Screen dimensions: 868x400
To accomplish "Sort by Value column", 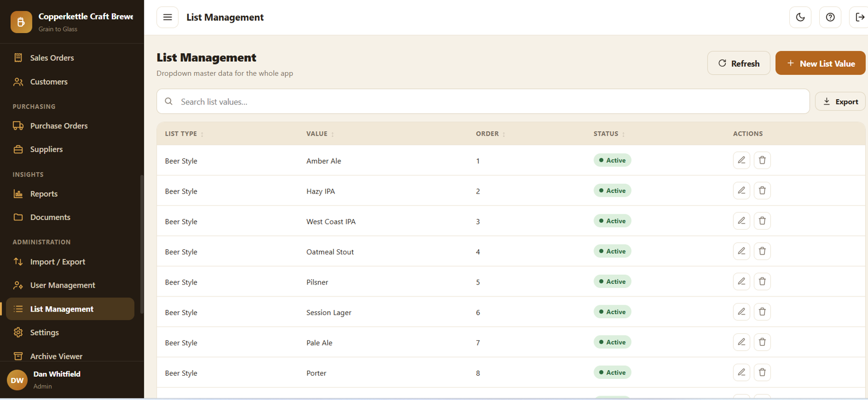I will coord(320,134).
